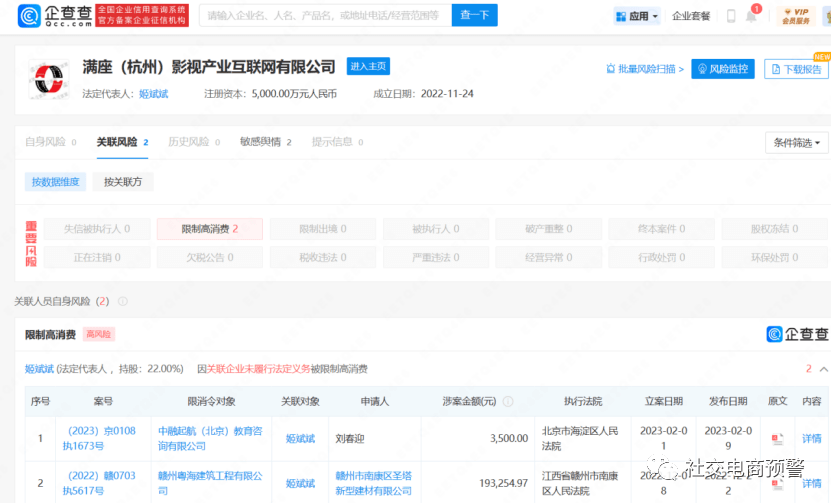Viewport: 831px width, 504px height.
Task: Click the company logo thumbnail
Action: pos(49,79)
